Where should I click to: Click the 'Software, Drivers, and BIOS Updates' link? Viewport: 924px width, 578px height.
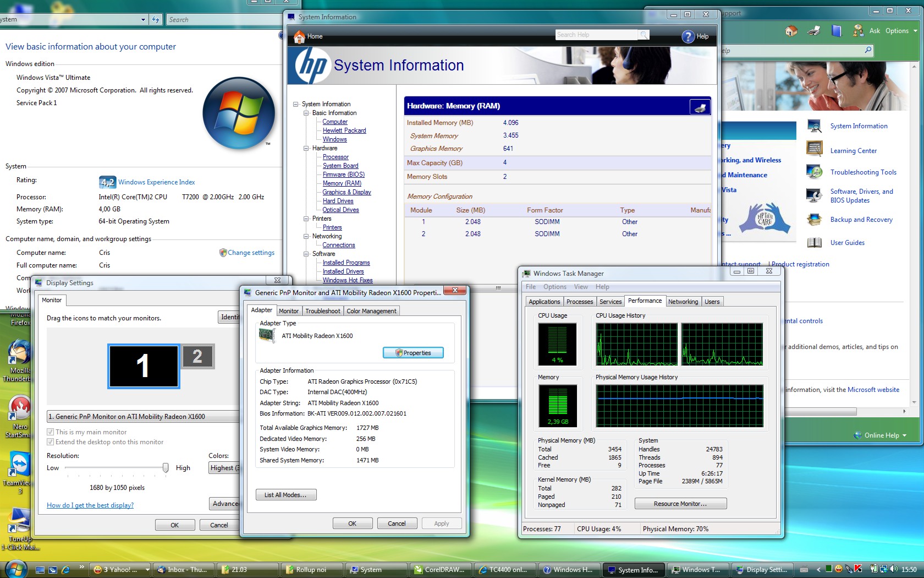click(861, 196)
